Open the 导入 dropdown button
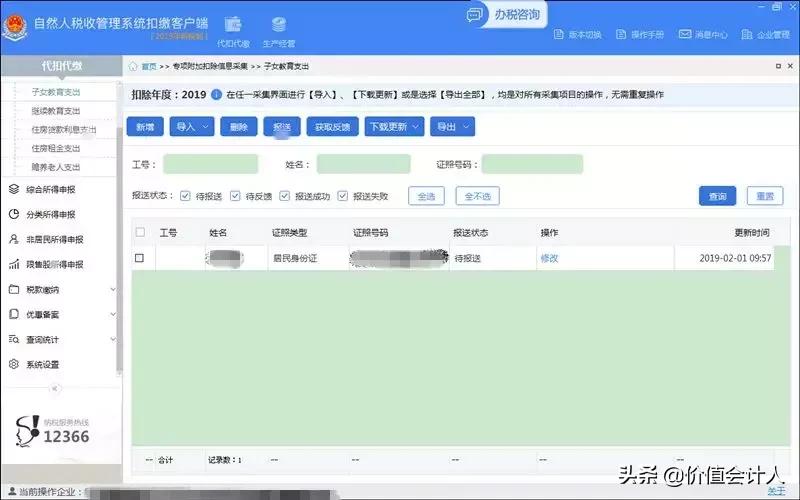The image size is (800, 500). 192,127
